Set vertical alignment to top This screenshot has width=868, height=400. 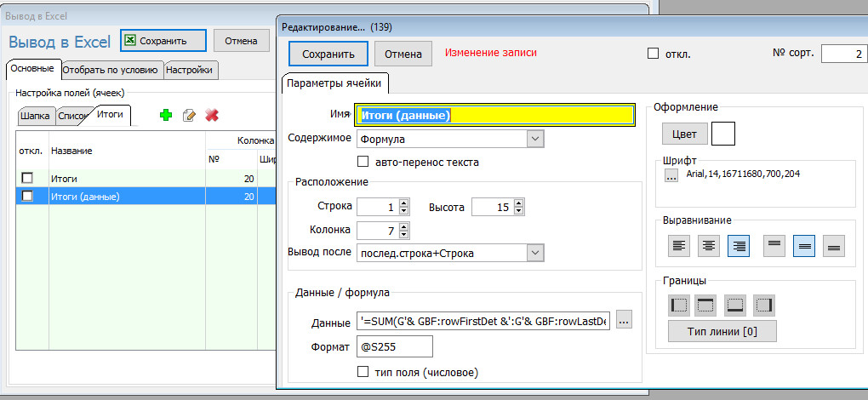pos(773,246)
